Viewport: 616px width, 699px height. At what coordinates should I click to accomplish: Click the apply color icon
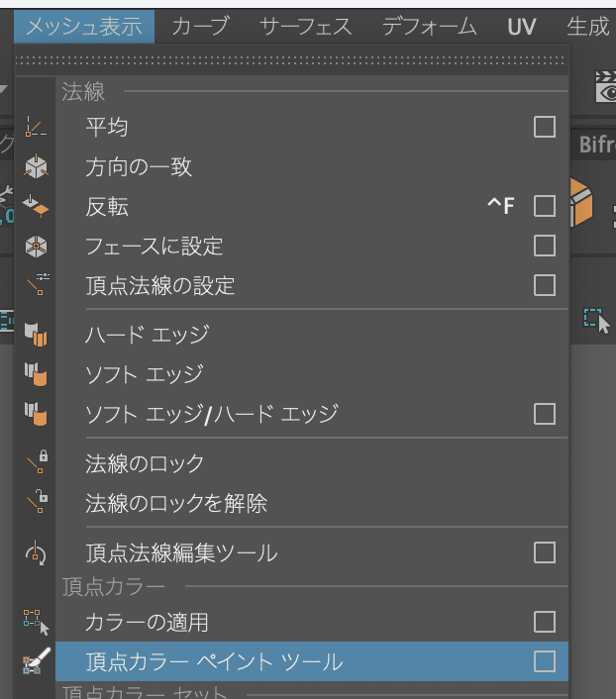[x=36, y=623]
